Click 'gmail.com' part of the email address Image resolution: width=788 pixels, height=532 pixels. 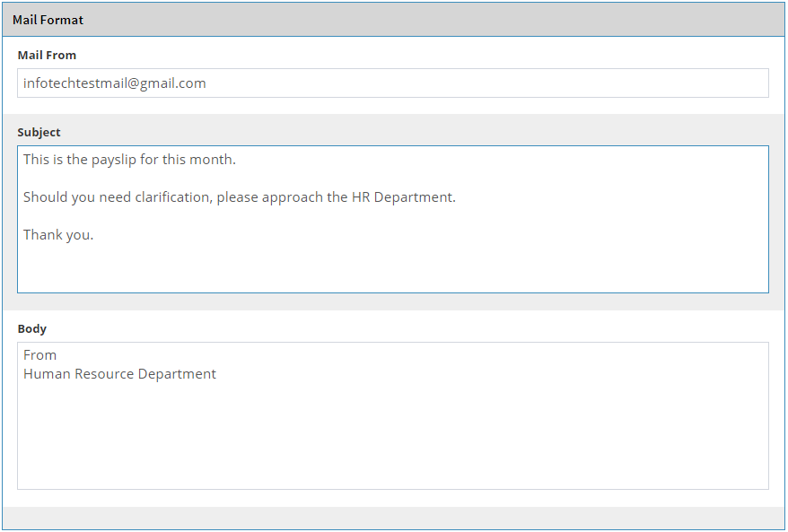tap(177, 83)
